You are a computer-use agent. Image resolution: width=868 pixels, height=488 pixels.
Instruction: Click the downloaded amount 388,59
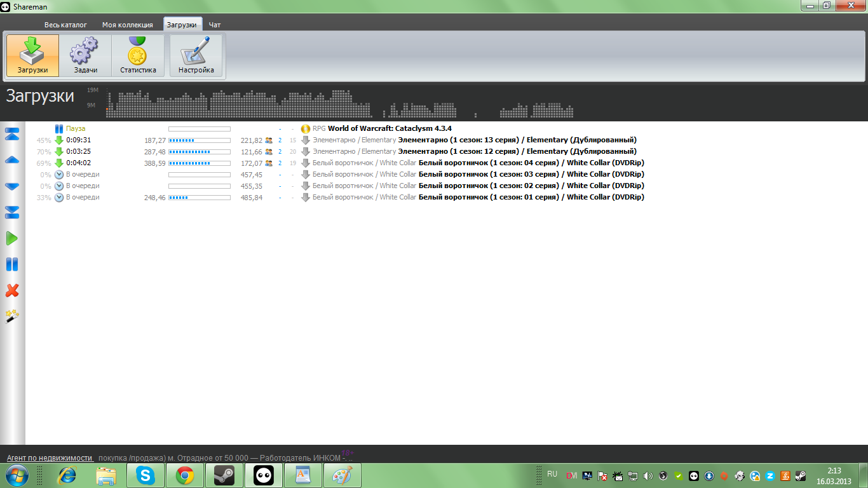155,163
